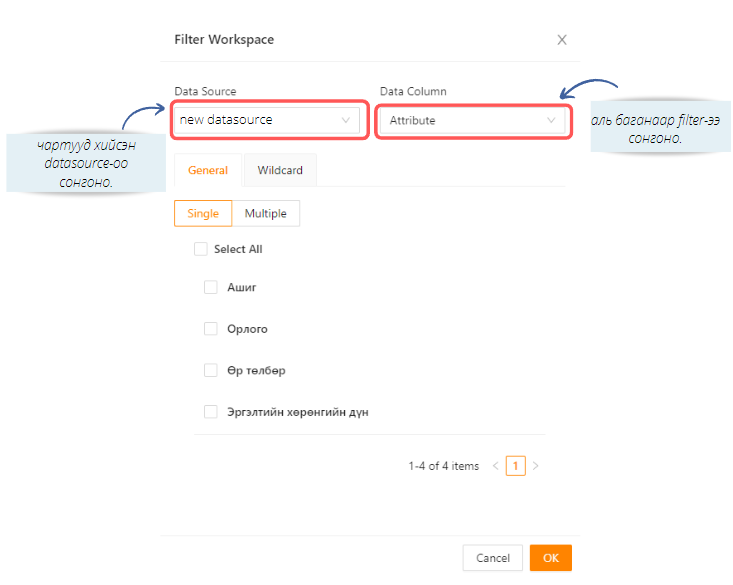The image size is (733, 585).
Task: Click the Data Column dropdown chevron arrow
Action: (x=551, y=121)
